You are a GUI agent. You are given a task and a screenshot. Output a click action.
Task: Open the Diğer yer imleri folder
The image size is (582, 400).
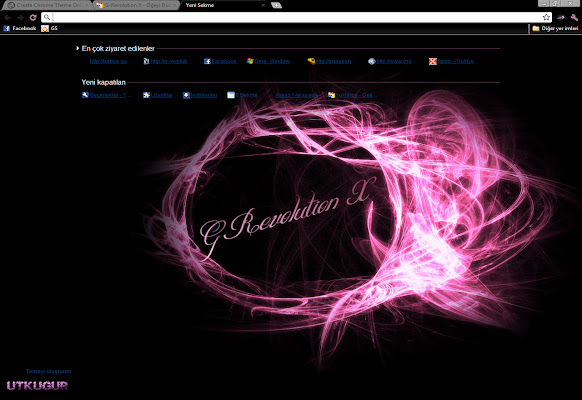555,28
